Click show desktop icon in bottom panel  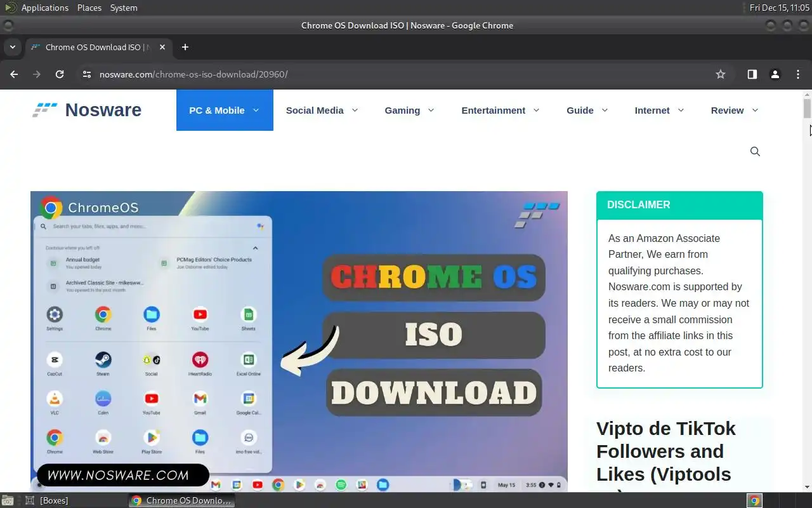coord(7,500)
